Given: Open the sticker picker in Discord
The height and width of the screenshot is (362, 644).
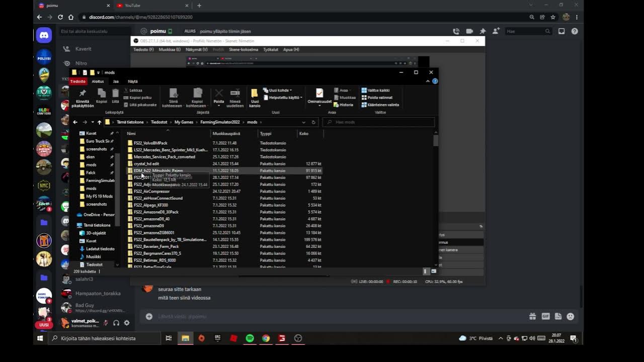Looking at the screenshot, I should (558, 316).
